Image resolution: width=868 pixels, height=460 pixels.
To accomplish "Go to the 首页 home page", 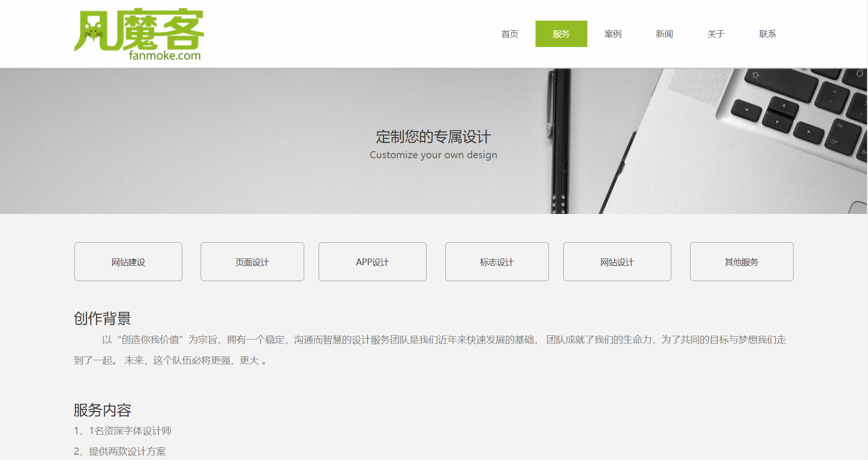I will coord(510,34).
